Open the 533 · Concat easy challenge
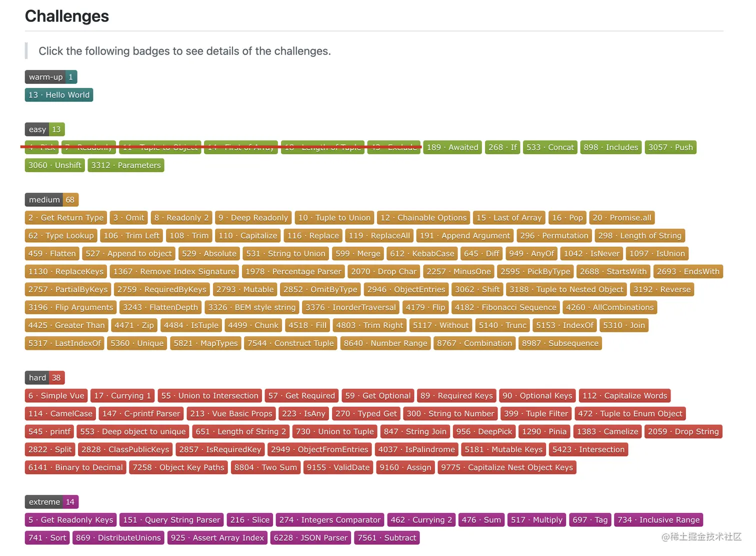The image size is (756, 556). [550, 147]
